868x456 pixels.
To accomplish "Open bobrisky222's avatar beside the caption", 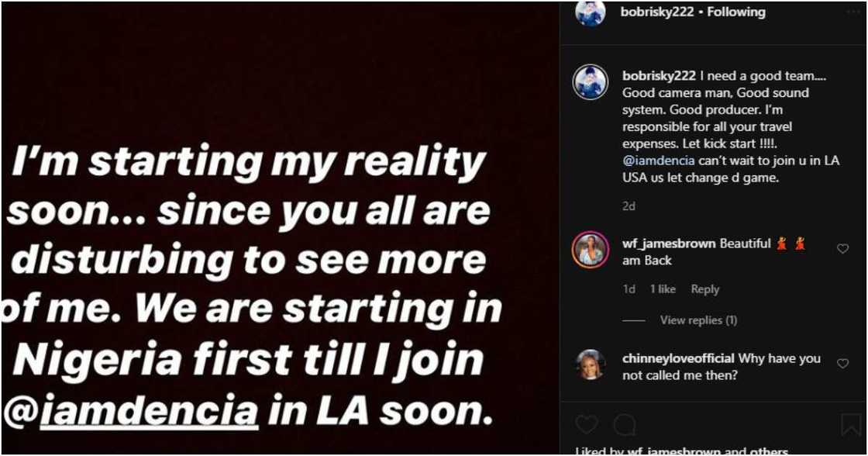I will pos(591,82).
